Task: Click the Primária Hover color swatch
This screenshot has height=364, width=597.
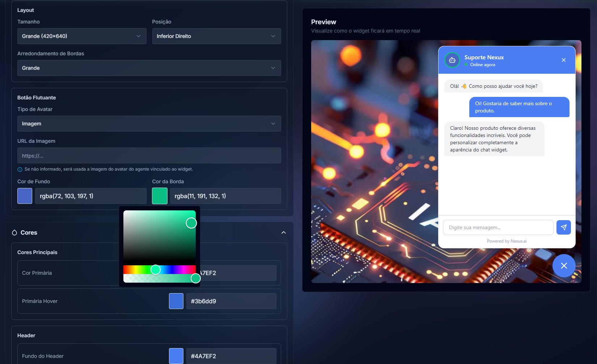Action: coord(176,301)
